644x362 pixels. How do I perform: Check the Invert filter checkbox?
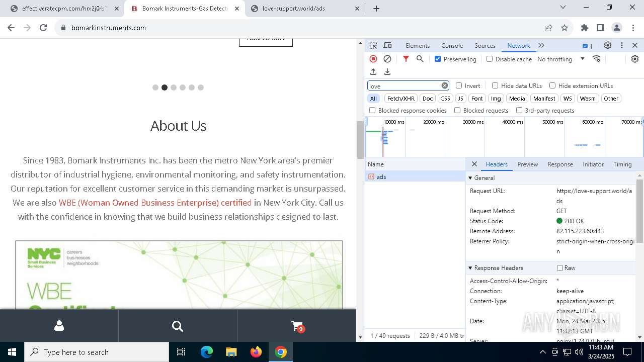(459, 85)
